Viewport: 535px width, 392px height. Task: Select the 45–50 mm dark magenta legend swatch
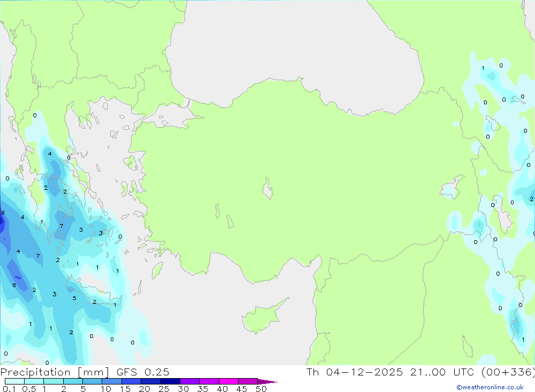pos(248,381)
